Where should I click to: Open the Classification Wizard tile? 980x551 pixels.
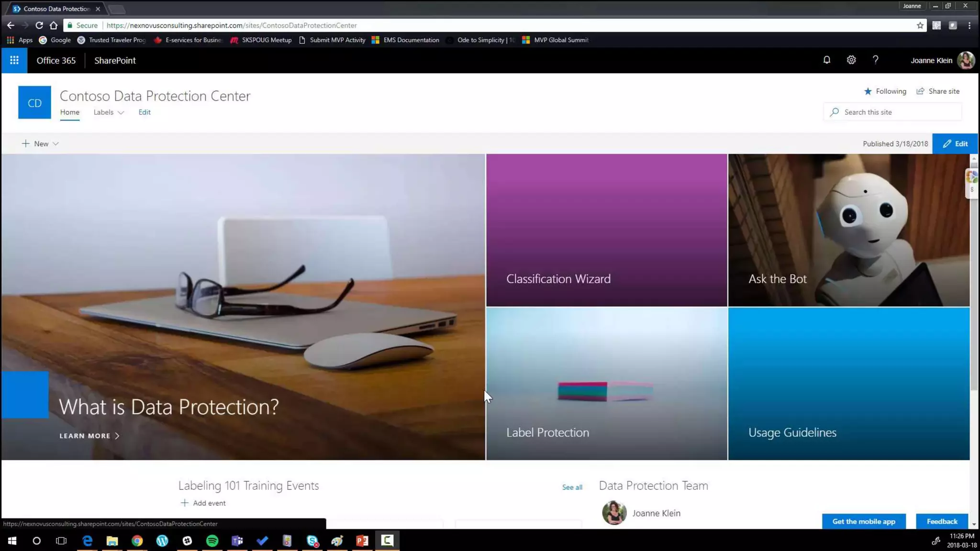606,230
